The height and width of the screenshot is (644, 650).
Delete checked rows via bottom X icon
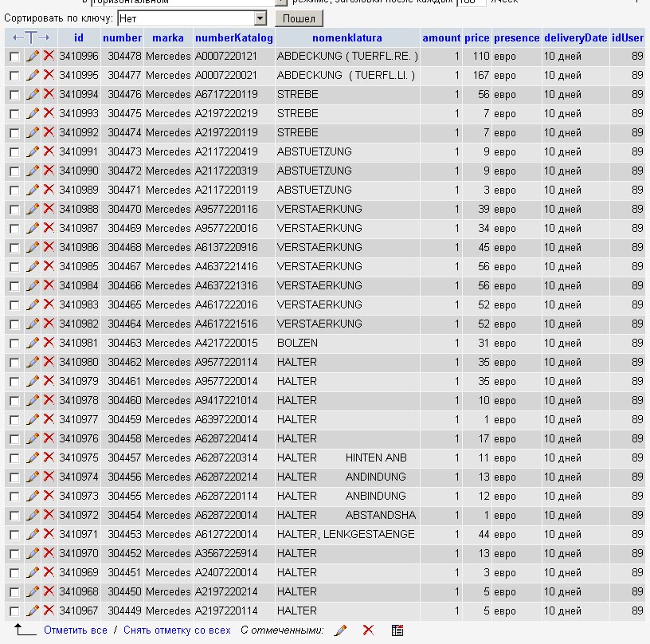click(368, 630)
